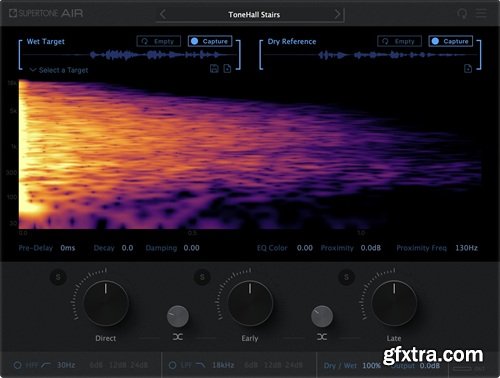Image resolution: width=500 pixels, height=378 pixels.
Task: Click the crossover knob between Direct and Early
Action: 178,316
